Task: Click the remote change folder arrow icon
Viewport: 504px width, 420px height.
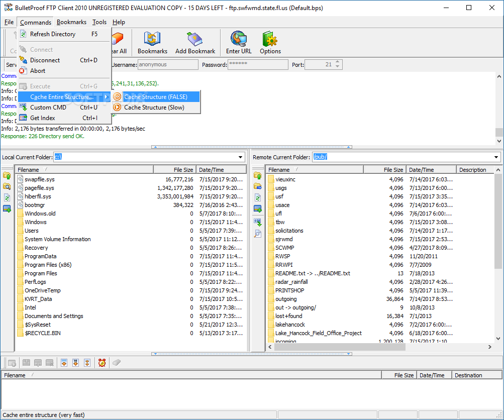Action: (257, 186)
